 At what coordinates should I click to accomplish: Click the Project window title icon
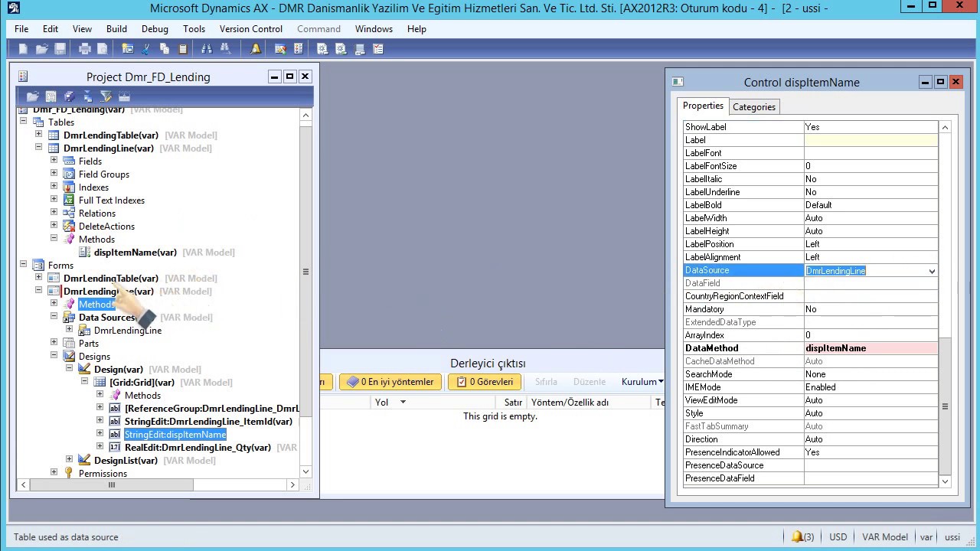click(x=23, y=77)
